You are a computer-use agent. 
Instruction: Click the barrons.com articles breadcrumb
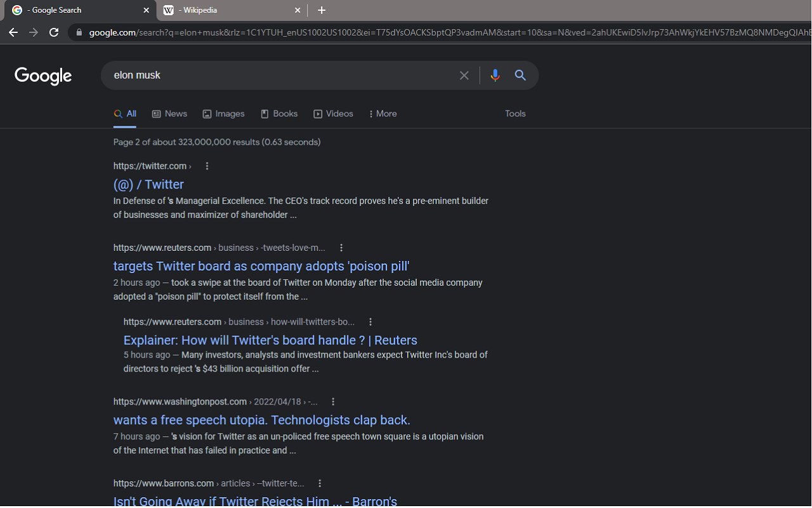coord(209,484)
